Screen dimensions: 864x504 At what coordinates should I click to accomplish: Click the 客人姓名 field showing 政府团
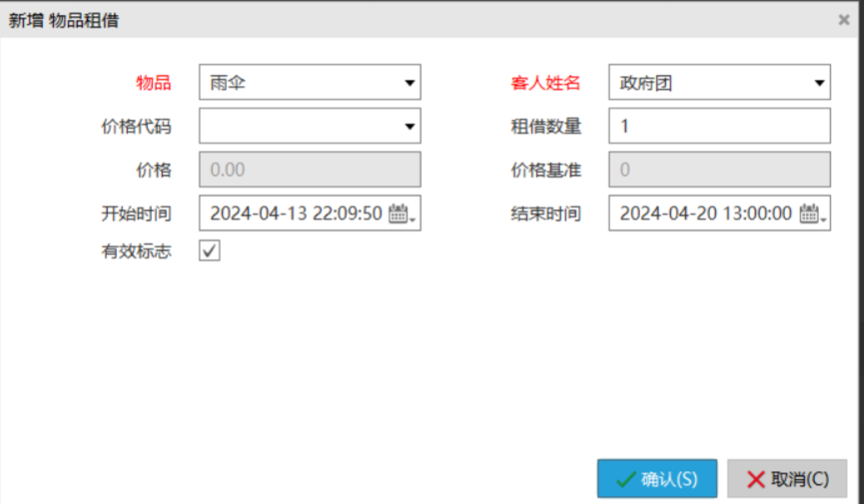pos(707,84)
